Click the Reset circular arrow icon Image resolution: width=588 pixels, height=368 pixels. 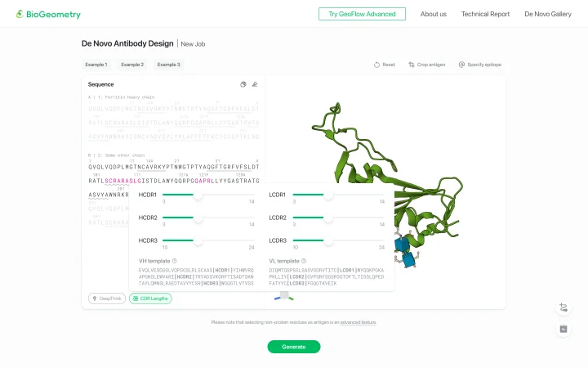376,65
